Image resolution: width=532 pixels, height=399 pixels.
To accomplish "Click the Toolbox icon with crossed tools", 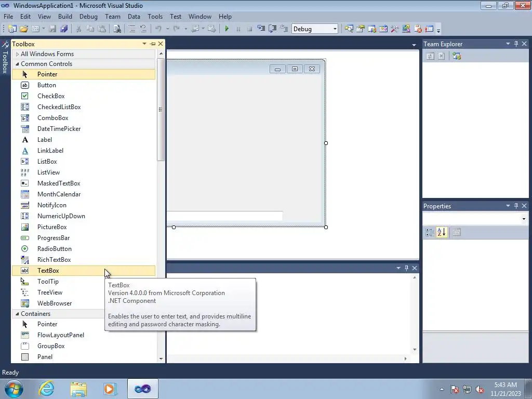I will coord(394,29).
